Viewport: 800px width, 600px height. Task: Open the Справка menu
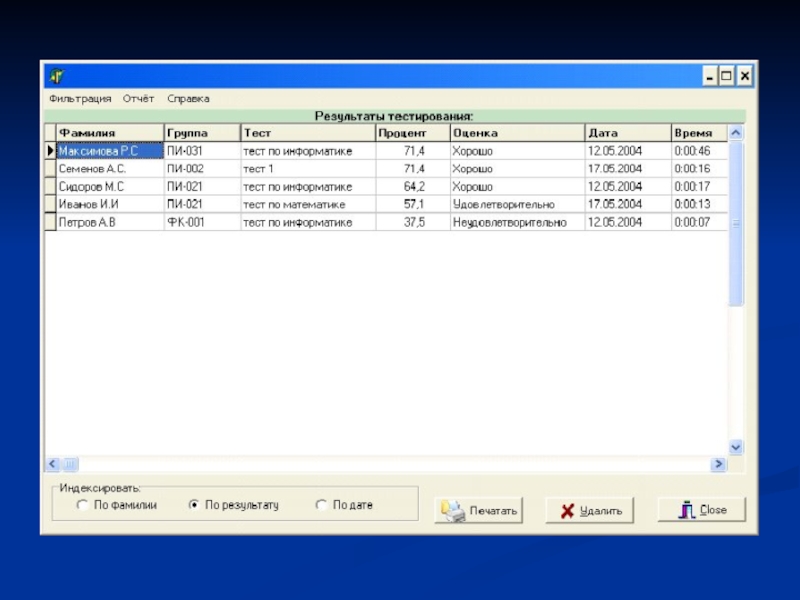coord(188,99)
